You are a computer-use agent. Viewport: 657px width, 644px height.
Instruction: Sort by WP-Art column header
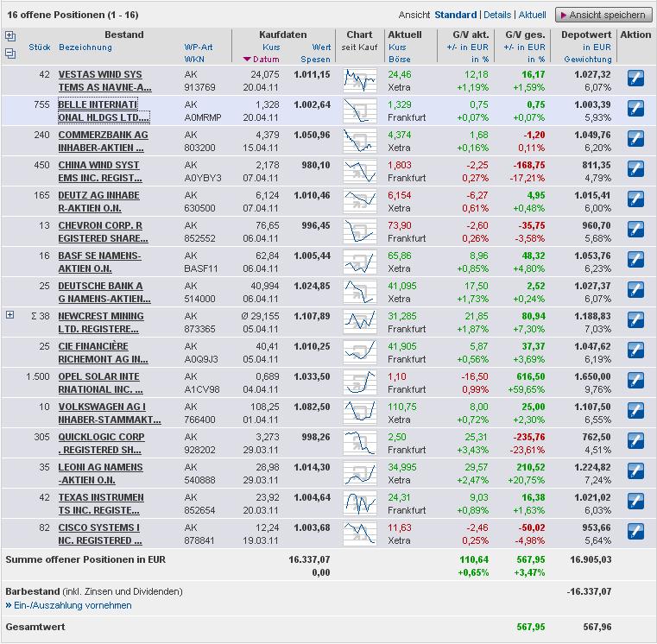click(199, 47)
